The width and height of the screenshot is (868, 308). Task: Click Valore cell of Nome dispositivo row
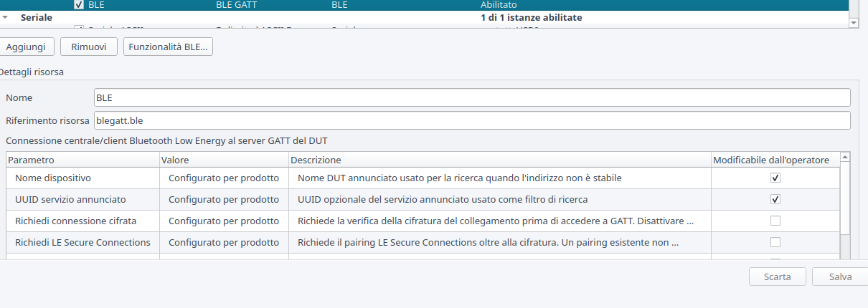point(224,178)
